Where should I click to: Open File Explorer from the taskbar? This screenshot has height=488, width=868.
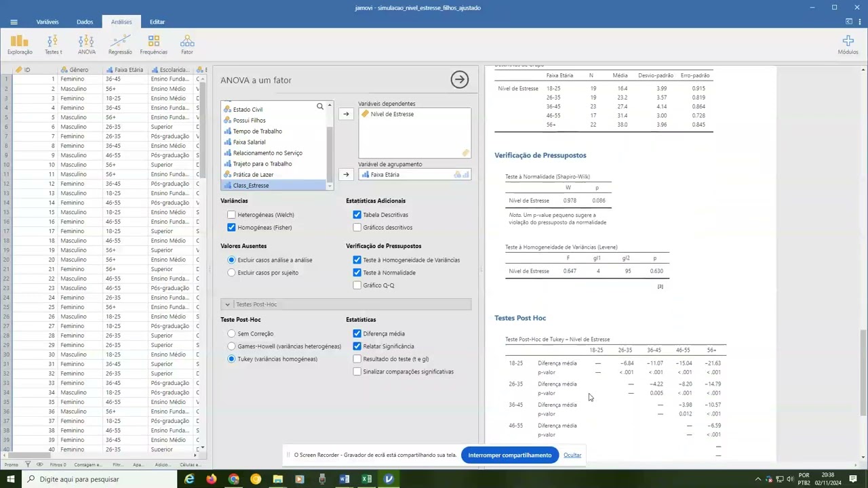(277, 479)
